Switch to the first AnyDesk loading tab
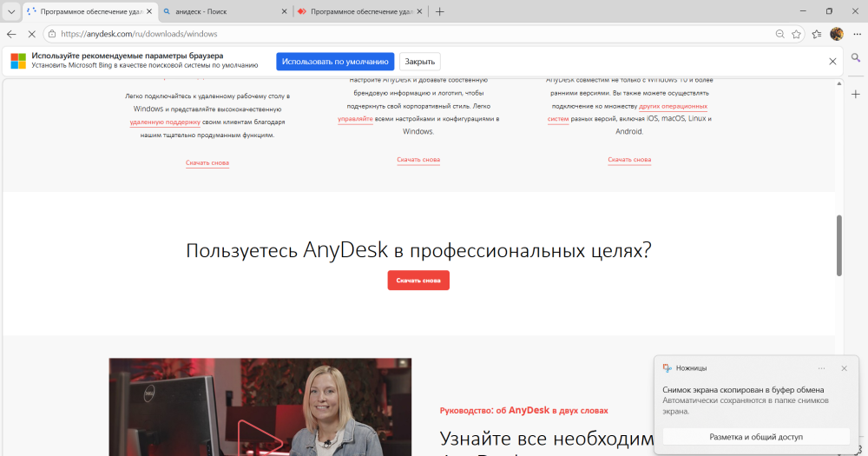This screenshot has width=868, height=456. [89, 11]
